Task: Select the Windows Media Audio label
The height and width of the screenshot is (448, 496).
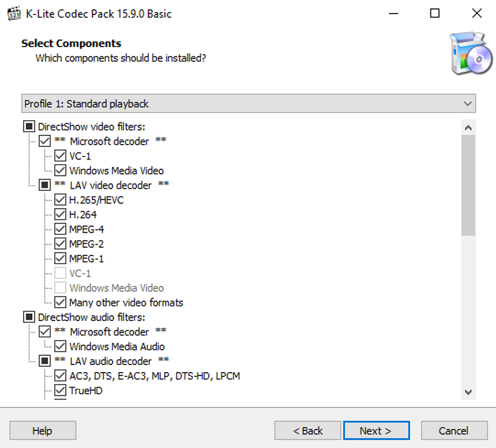Action: (x=117, y=347)
